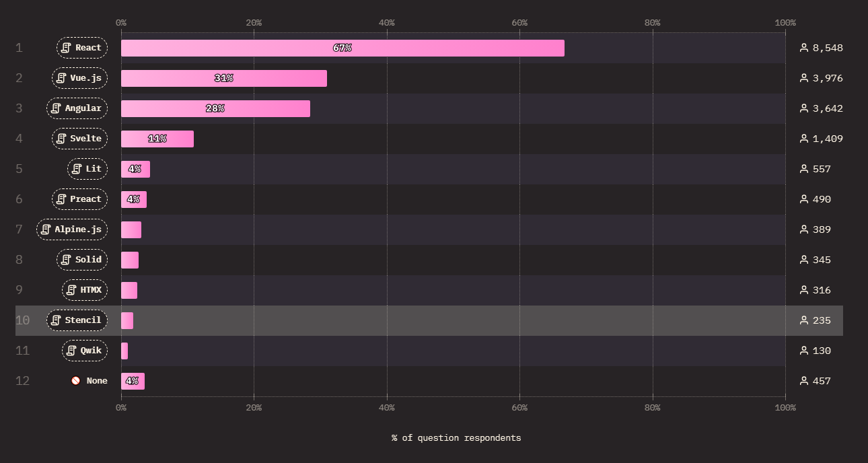This screenshot has height=463, width=868.
Task: Click the Svelte 11% bar
Action: pos(157,139)
